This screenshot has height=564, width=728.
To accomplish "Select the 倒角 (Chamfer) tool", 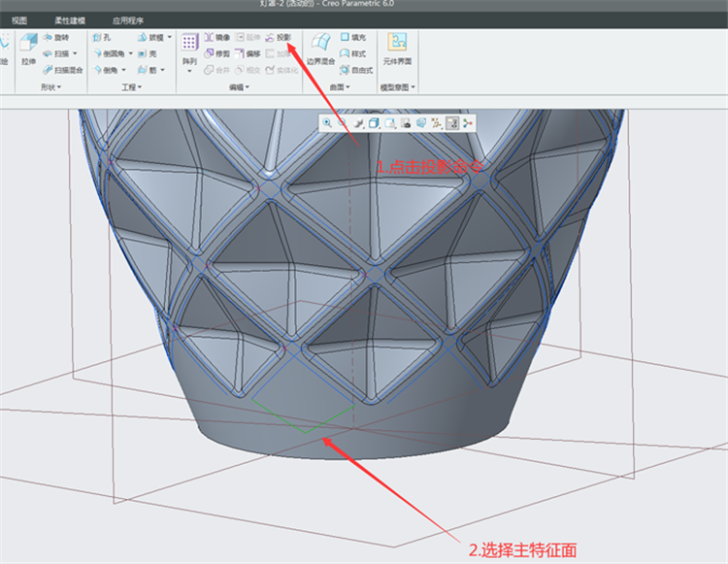I will click(105, 70).
